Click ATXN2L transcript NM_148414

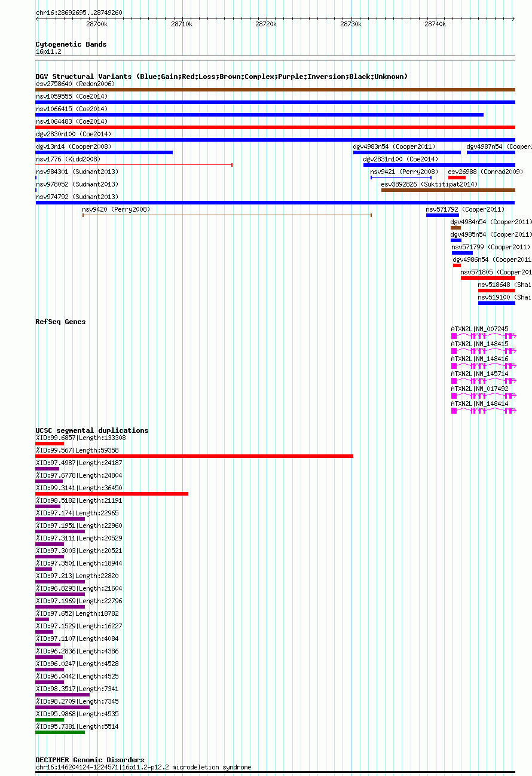point(483,411)
